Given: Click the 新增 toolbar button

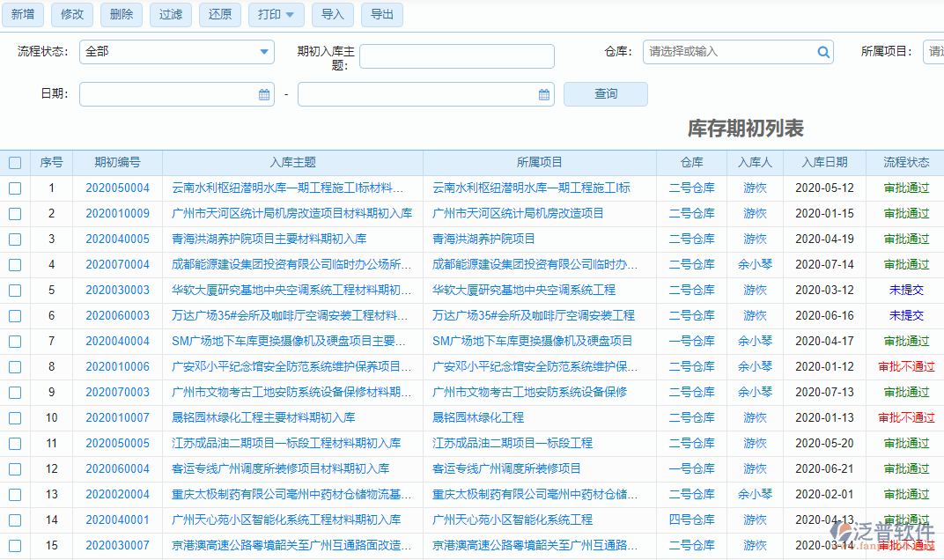Looking at the screenshot, I should point(22,14).
